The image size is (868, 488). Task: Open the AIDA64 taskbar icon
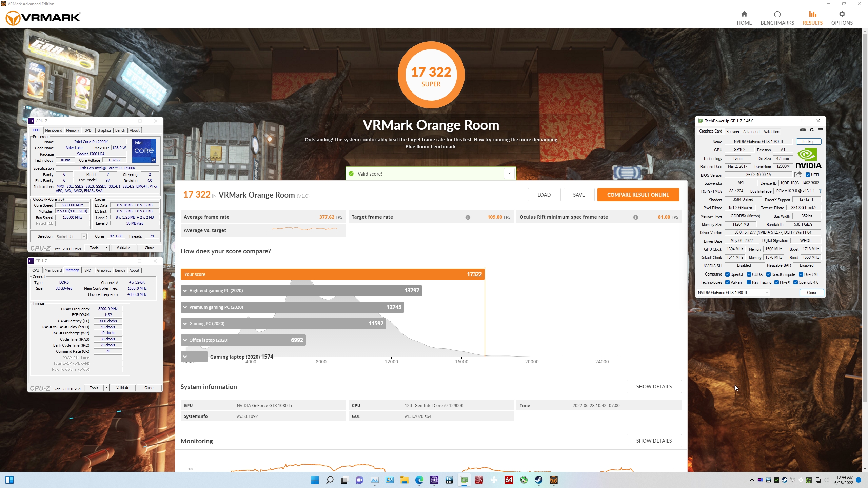tap(509, 480)
